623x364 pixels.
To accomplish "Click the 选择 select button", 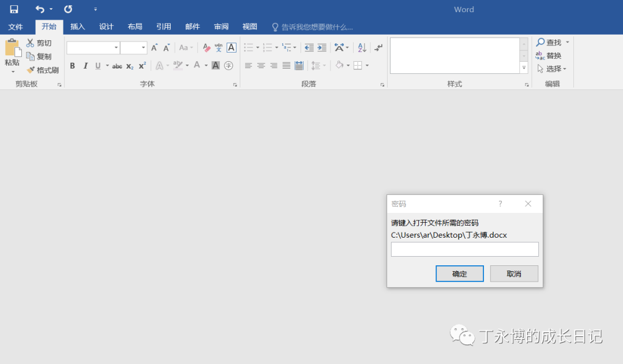I will tap(551, 69).
